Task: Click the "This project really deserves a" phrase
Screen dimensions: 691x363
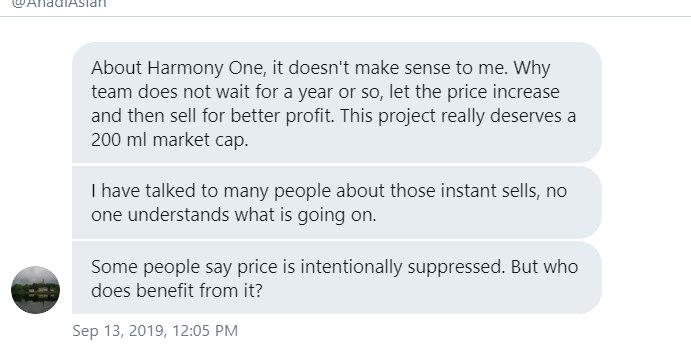Action: [458, 116]
